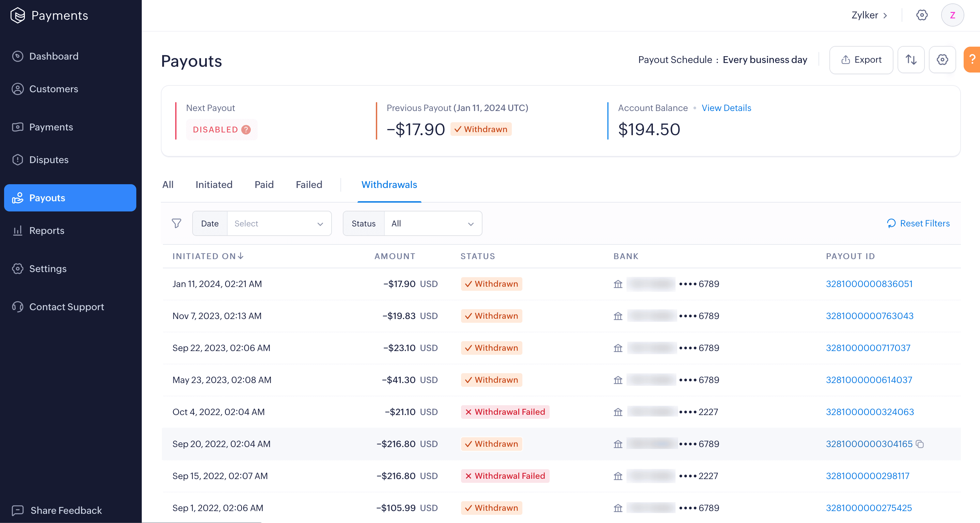The width and height of the screenshot is (980, 523).
Task: Copy payout ID 3281000000304165 with copy icon
Action: pos(920,444)
